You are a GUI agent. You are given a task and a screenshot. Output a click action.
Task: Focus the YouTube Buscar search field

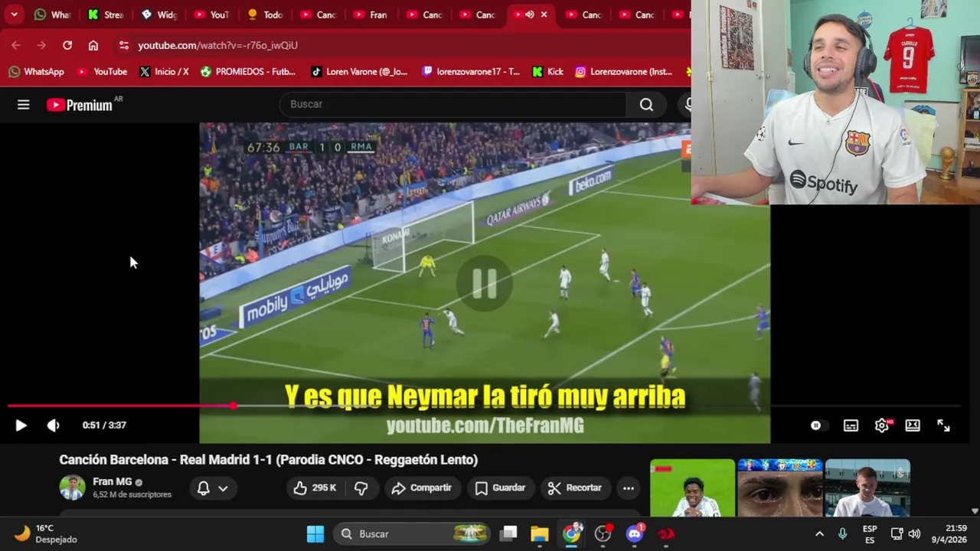click(452, 105)
